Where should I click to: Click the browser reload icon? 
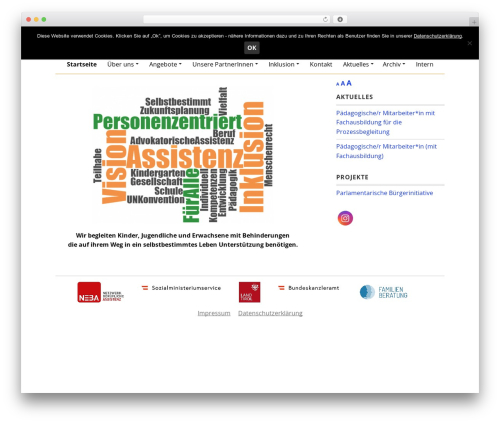(x=325, y=19)
